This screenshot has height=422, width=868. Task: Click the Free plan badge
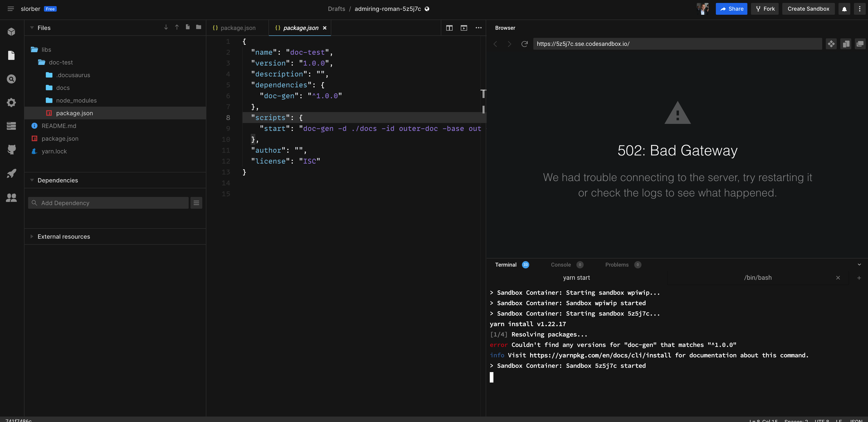click(50, 9)
